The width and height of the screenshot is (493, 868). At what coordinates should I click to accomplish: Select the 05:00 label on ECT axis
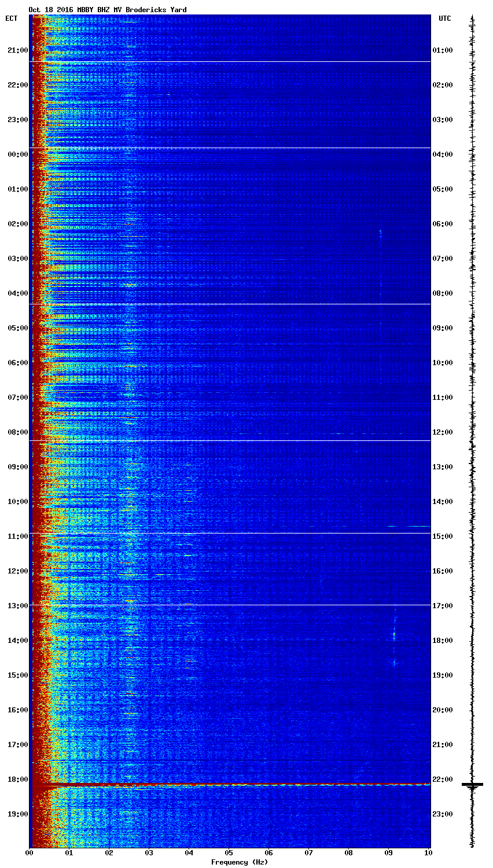(17, 328)
